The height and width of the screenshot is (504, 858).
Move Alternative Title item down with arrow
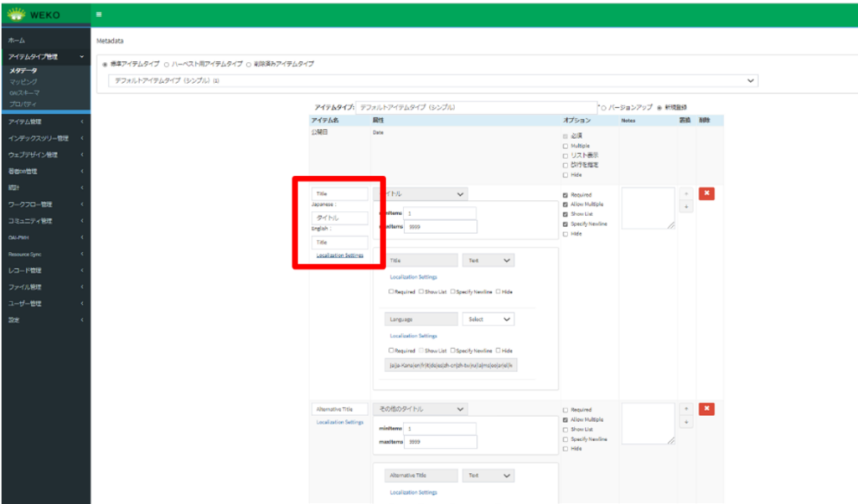tap(686, 423)
